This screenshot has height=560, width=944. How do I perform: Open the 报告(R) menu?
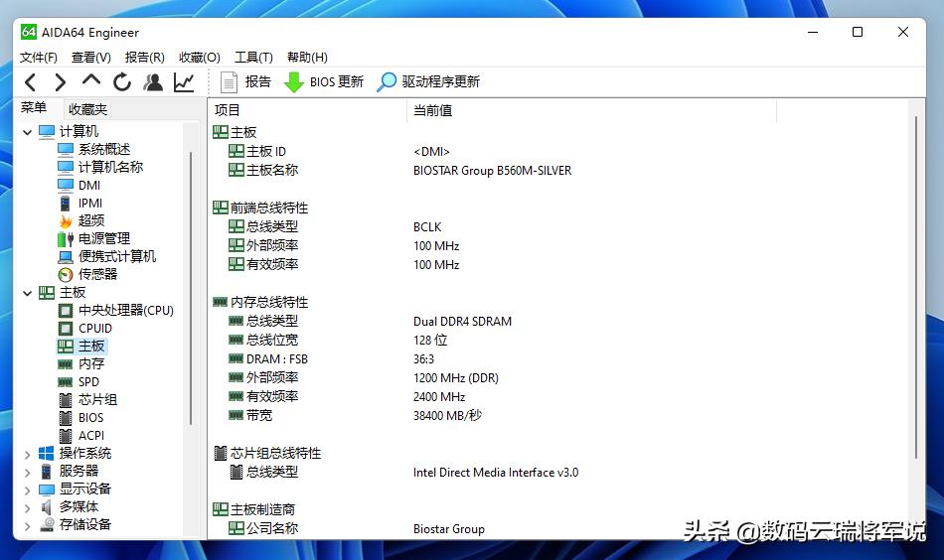click(x=144, y=58)
